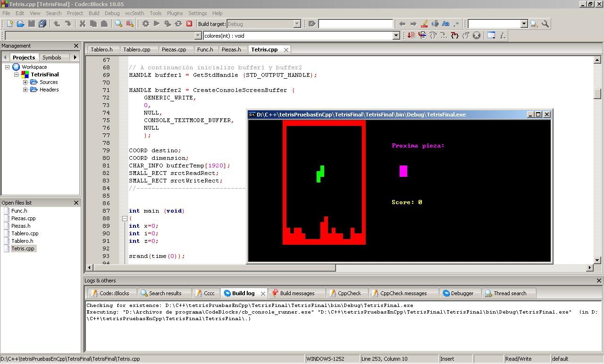This screenshot has width=604, height=364.
Task: Highlight code with the yellow pencil icon
Action: (x=424, y=24)
